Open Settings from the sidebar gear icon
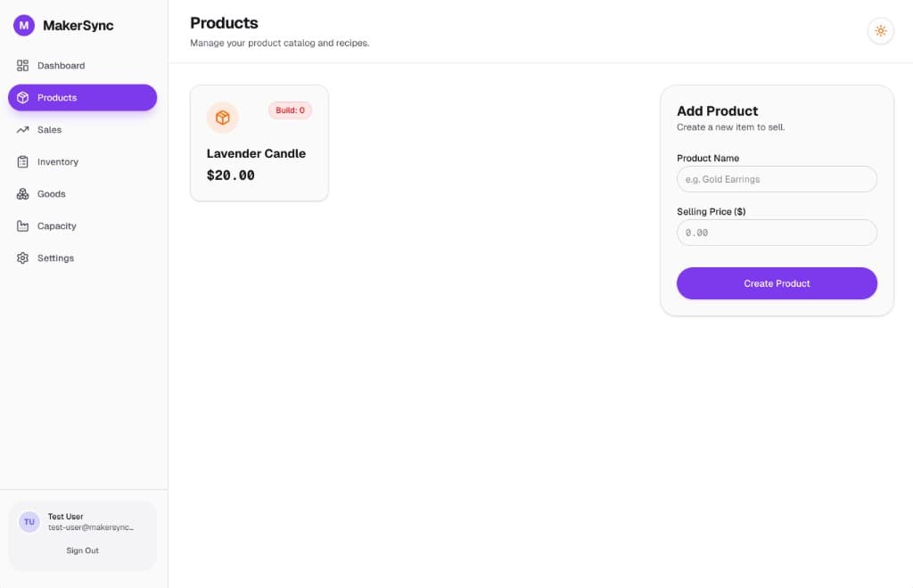The height and width of the screenshot is (588, 913). point(22,257)
